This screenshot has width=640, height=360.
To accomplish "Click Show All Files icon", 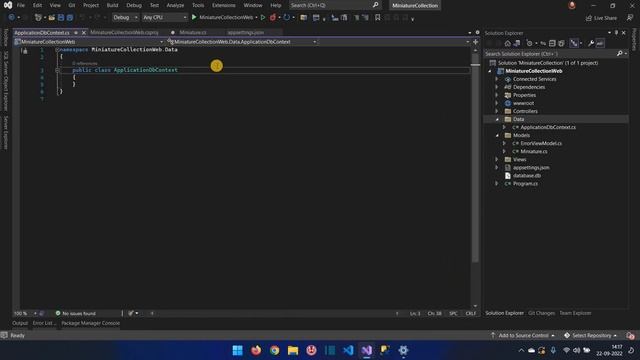I will [x=562, y=43].
